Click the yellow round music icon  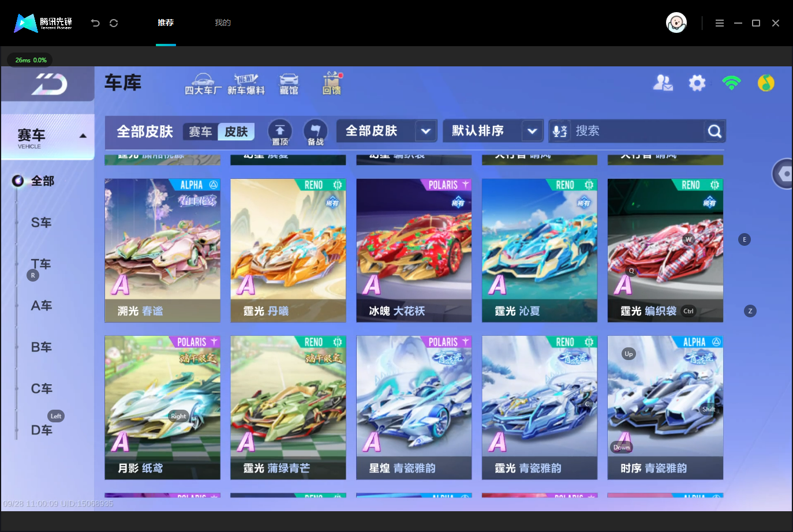click(766, 83)
